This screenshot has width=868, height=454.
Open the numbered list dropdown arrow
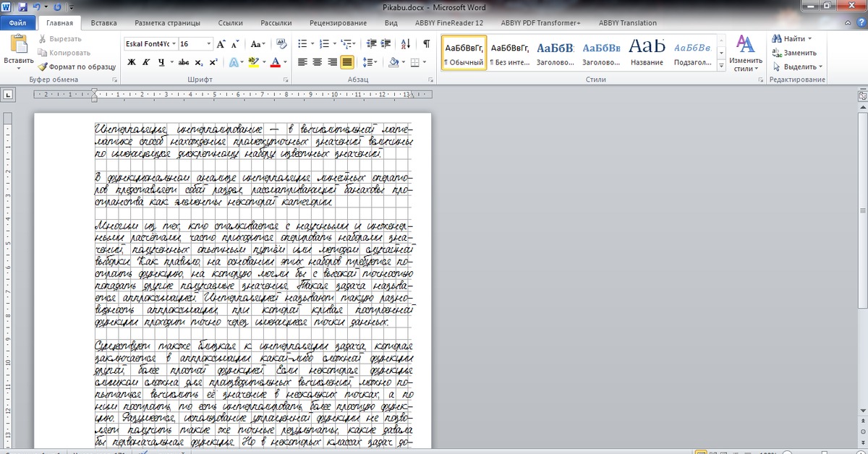pyautogui.click(x=333, y=44)
